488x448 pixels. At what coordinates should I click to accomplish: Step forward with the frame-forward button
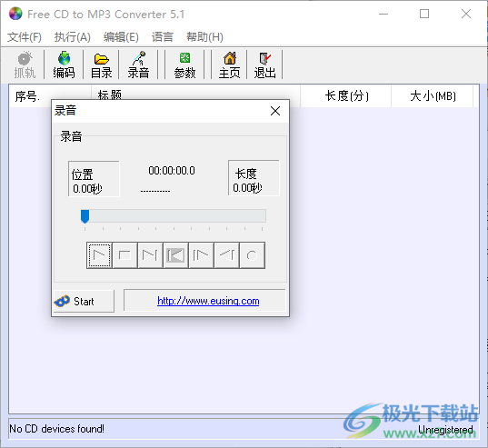click(202, 255)
